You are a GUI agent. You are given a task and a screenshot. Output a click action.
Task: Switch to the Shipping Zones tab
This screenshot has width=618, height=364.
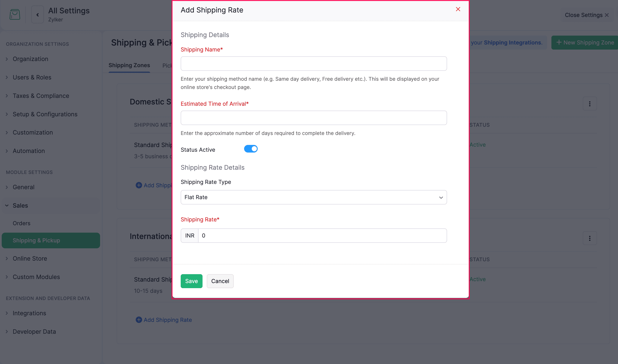click(129, 65)
